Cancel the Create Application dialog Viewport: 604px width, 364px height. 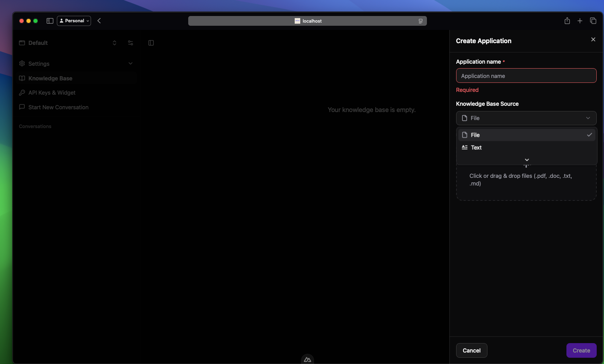click(x=471, y=350)
